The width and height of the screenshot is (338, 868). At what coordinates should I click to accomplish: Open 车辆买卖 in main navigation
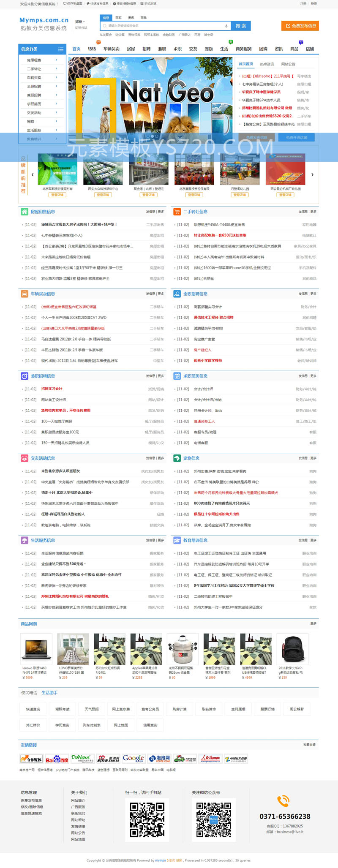point(112,49)
